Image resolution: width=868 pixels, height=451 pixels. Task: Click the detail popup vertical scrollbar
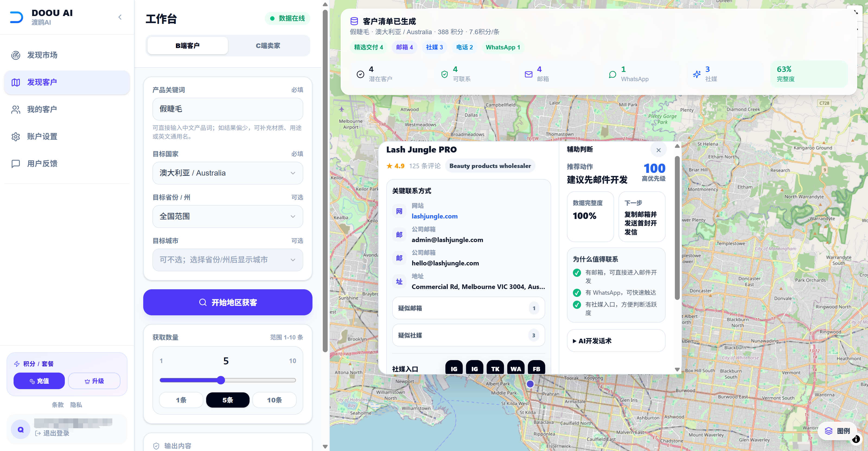click(677, 227)
